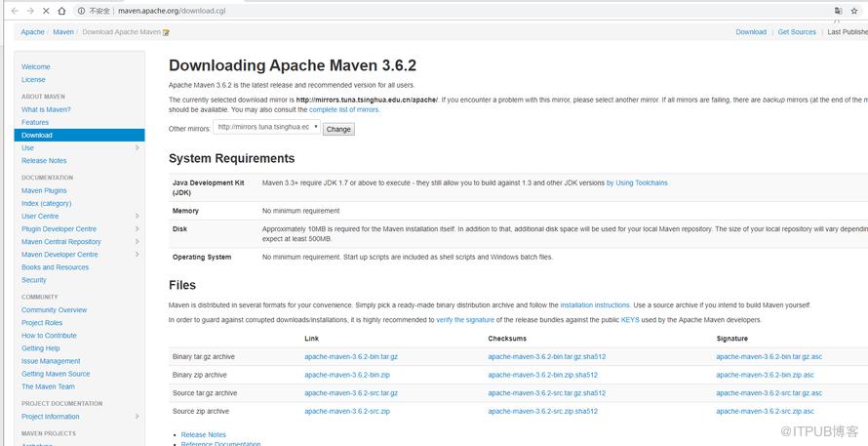Expand the User Centre chevron

click(x=137, y=216)
